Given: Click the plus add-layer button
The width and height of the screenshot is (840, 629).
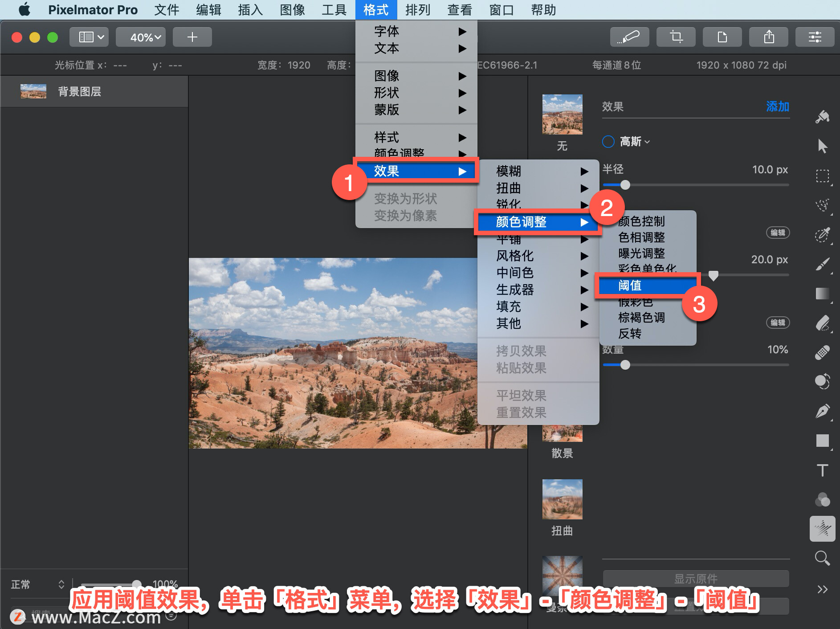Looking at the screenshot, I should pyautogui.click(x=192, y=37).
